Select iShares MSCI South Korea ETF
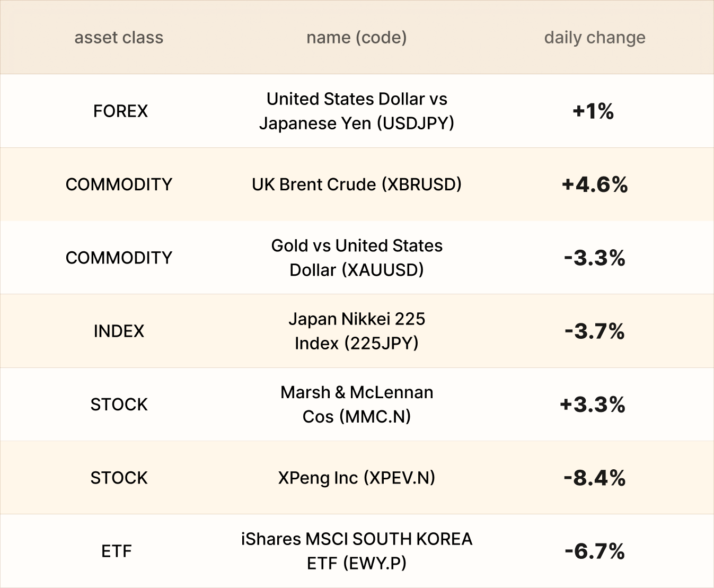The image size is (714, 588). point(356,551)
